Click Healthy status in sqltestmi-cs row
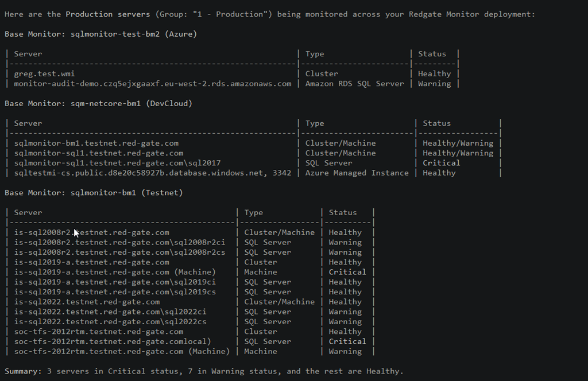The height and width of the screenshot is (381, 588). pos(439,173)
